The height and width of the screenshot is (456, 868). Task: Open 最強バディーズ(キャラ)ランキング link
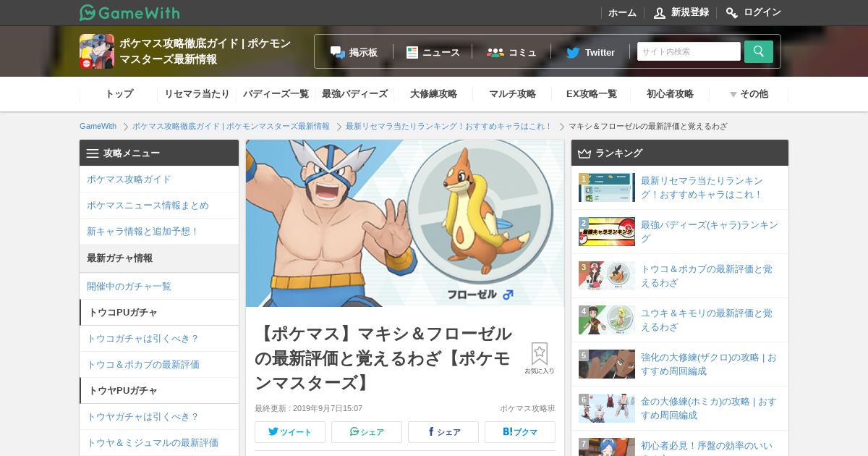pyautogui.click(x=710, y=232)
